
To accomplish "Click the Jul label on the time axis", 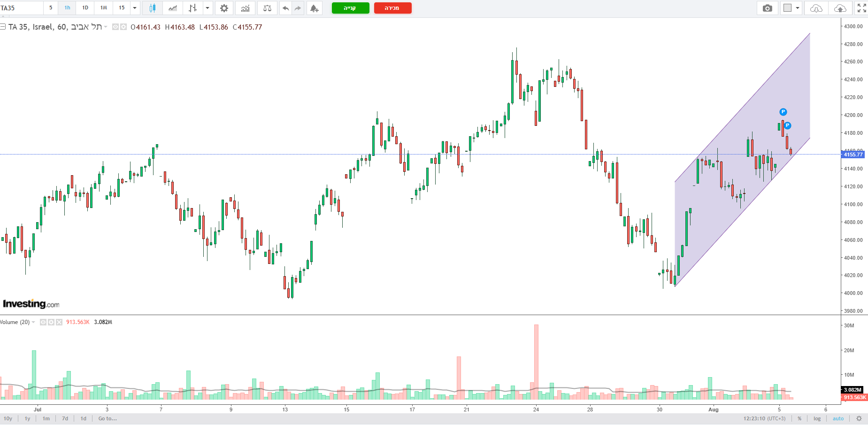I will [38, 410].
